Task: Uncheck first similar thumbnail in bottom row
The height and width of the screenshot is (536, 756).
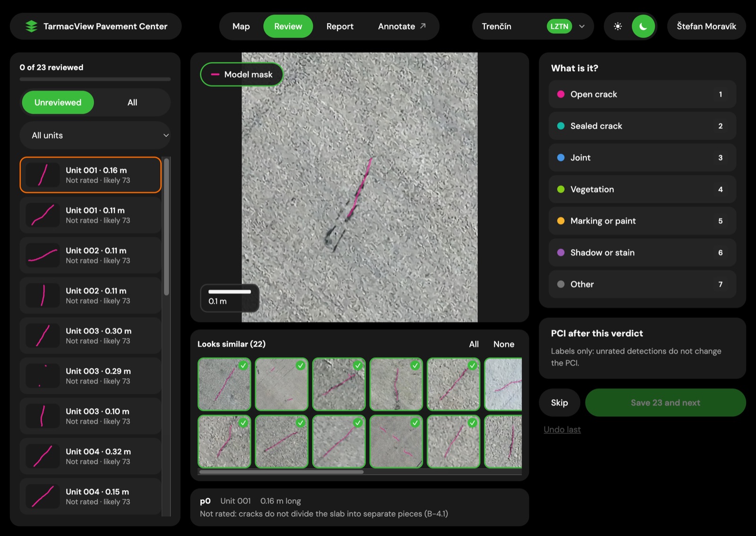Action: [x=243, y=423]
